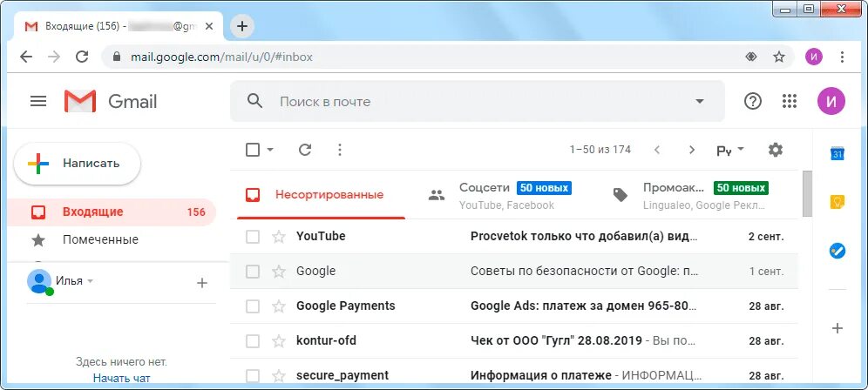868x390 pixels.
Task: Star the kontur-ofd email
Action: [x=279, y=341]
